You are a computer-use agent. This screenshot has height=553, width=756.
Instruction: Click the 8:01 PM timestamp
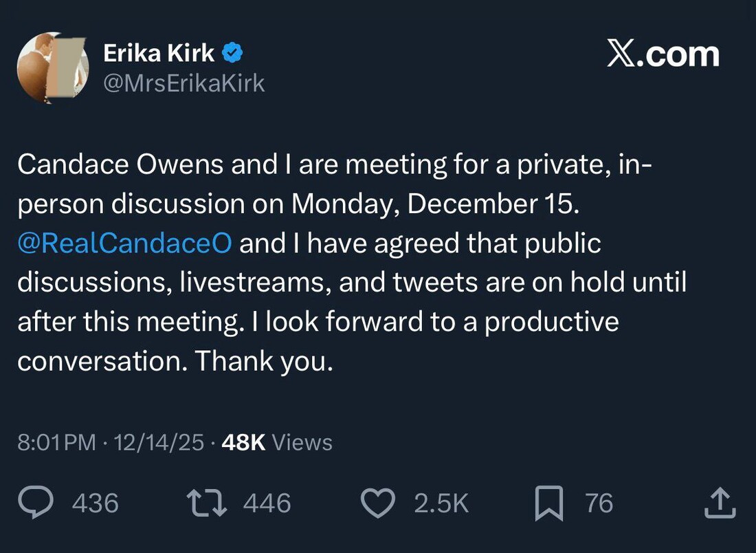56,442
